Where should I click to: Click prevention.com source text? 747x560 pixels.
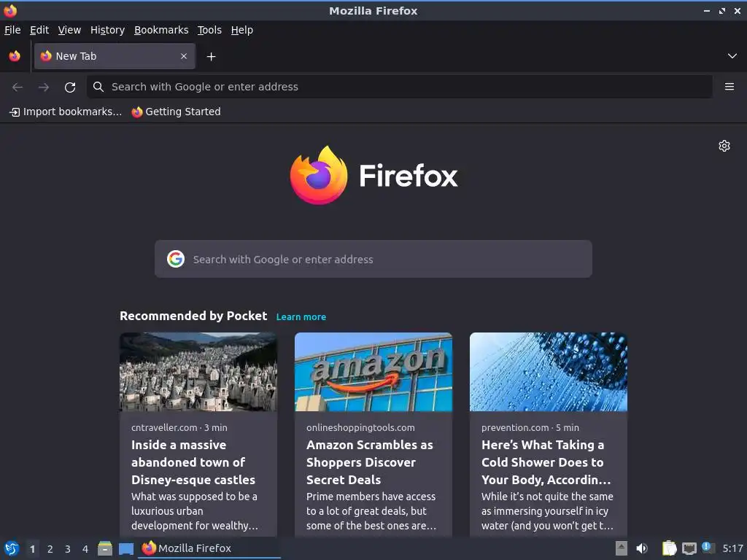pyautogui.click(x=515, y=427)
